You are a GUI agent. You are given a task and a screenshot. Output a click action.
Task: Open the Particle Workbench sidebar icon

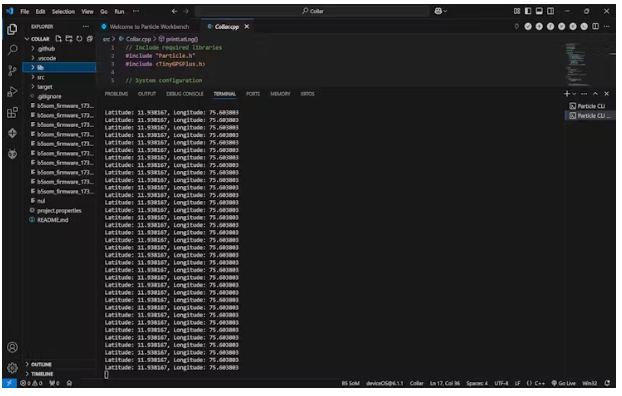(x=12, y=133)
